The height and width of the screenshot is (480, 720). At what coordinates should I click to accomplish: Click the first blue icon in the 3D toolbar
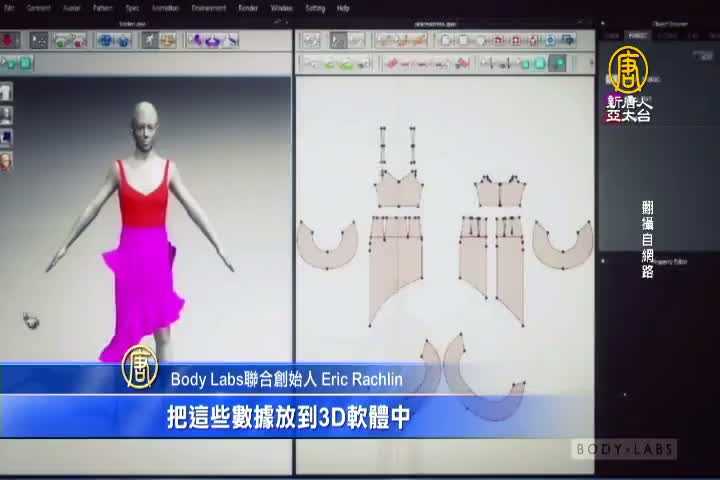pos(104,41)
